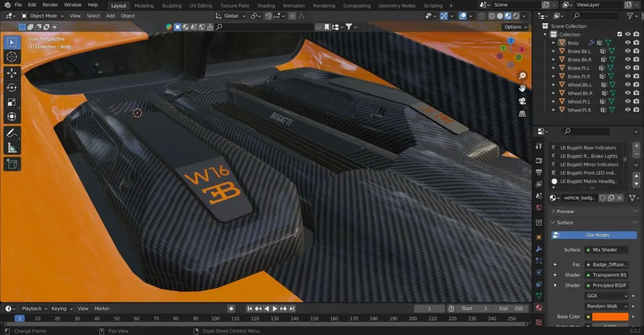This screenshot has height=335, width=644.
Task: Click the Principled BSDF shader button
Action: coord(607,286)
